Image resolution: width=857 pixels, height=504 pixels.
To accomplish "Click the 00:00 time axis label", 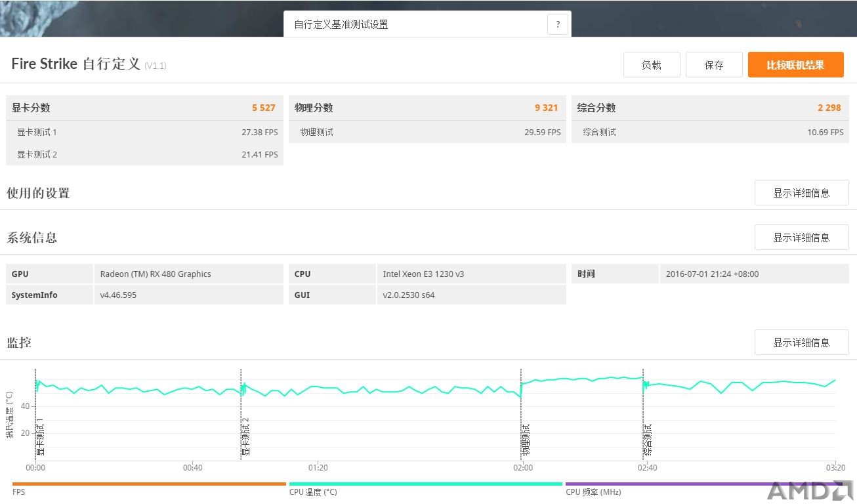I will click(x=35, y=468).
